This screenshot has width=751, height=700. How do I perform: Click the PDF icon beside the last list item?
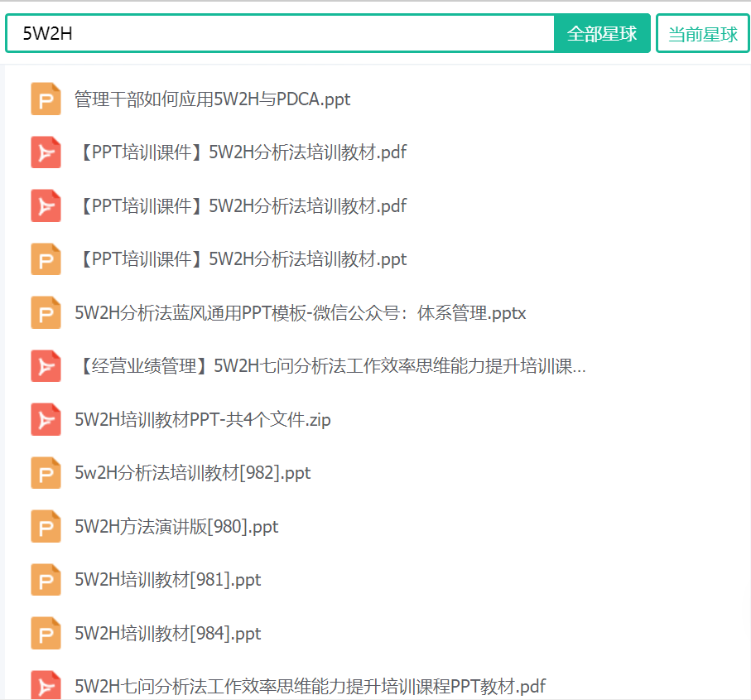(46, 686)
